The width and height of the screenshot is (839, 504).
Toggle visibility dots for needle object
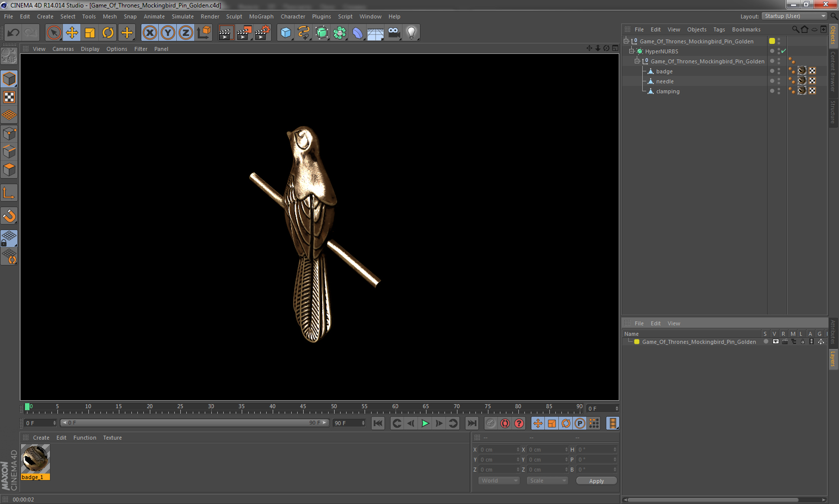[779, 81]
